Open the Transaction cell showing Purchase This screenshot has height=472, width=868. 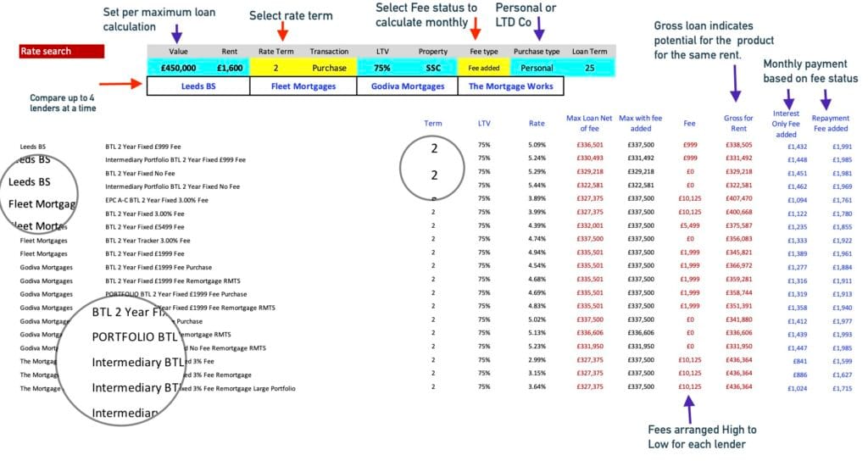[330, 68]
